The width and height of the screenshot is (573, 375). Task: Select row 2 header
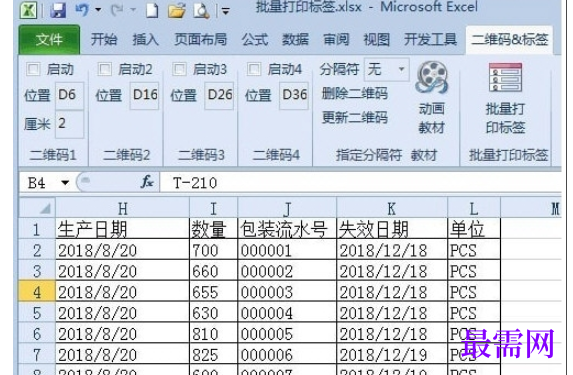[x=37, y=250]
